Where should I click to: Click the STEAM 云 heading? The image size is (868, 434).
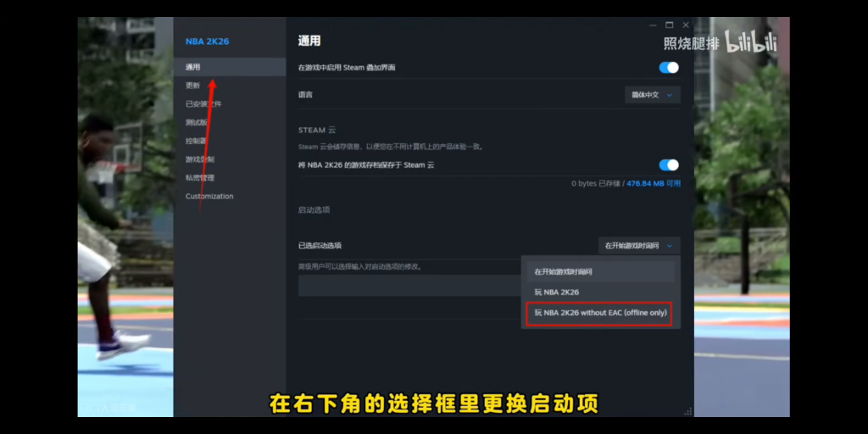[317, 130]
